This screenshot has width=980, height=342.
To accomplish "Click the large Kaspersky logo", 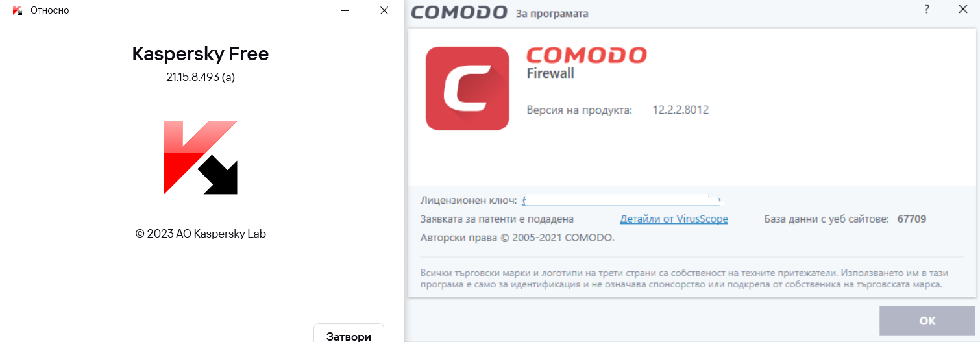I will click(x=201, y=158).
